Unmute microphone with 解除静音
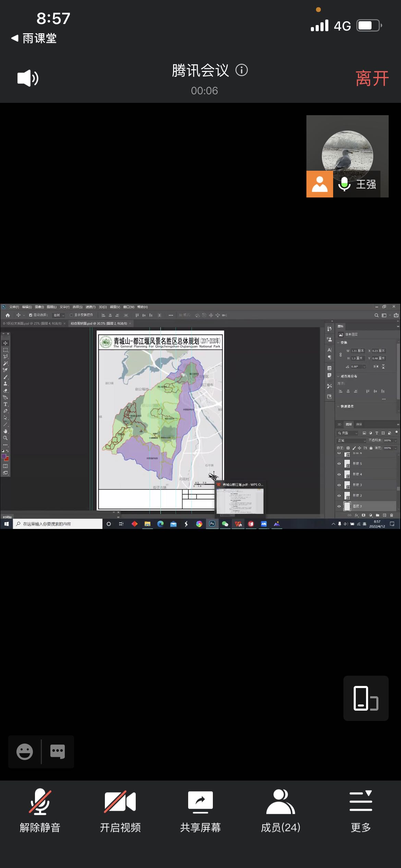This screenshot has height=868, width=401. point(40,810)
